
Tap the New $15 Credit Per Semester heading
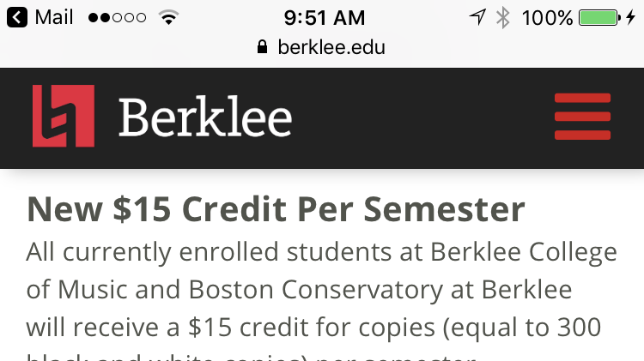(276, 209)
